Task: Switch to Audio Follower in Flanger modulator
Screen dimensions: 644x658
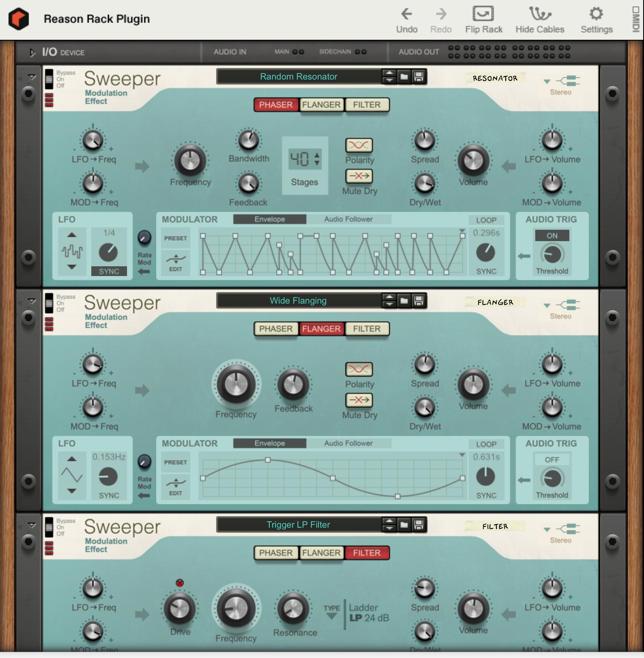Action: tap(348, 443)
